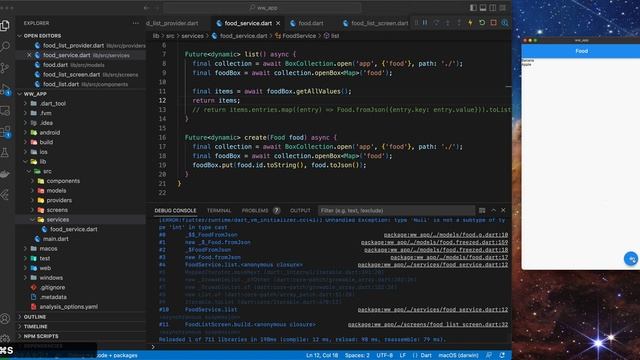Toggle the primary sidebar layout icon
Screen dimensions: 640x360
[473, 7]
